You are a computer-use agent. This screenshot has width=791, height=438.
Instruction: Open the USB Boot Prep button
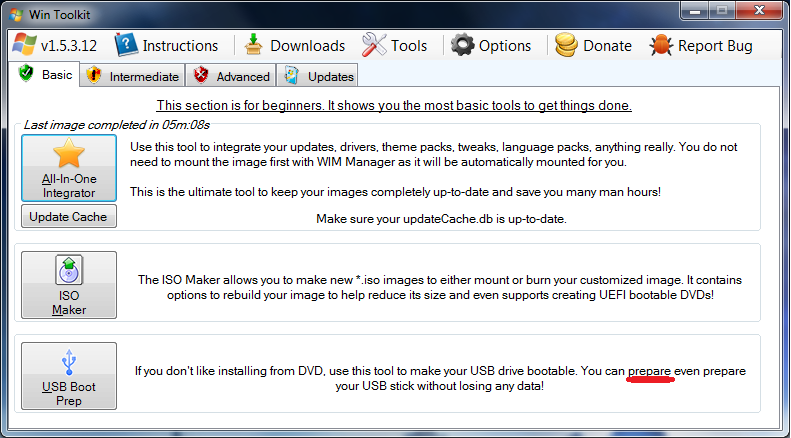pyautogui.click(x=69, y=376)
